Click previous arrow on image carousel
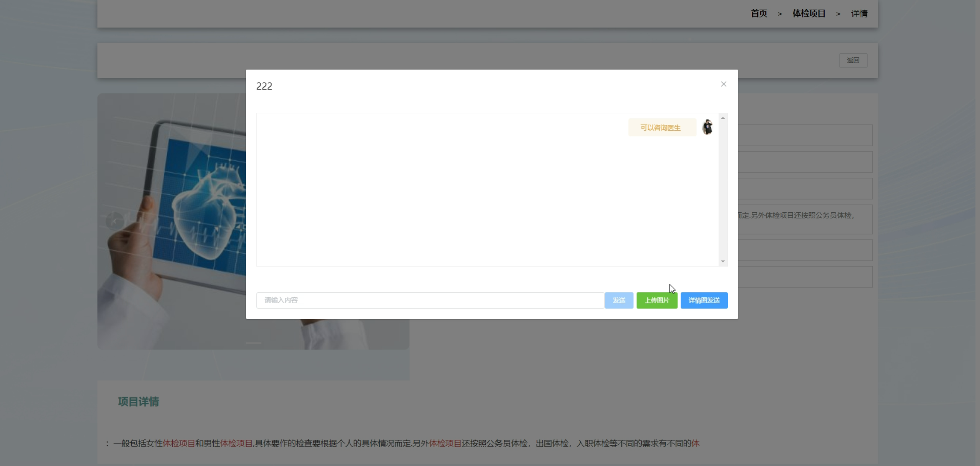Screen dimensions: 980x466 tap(114, 221)
